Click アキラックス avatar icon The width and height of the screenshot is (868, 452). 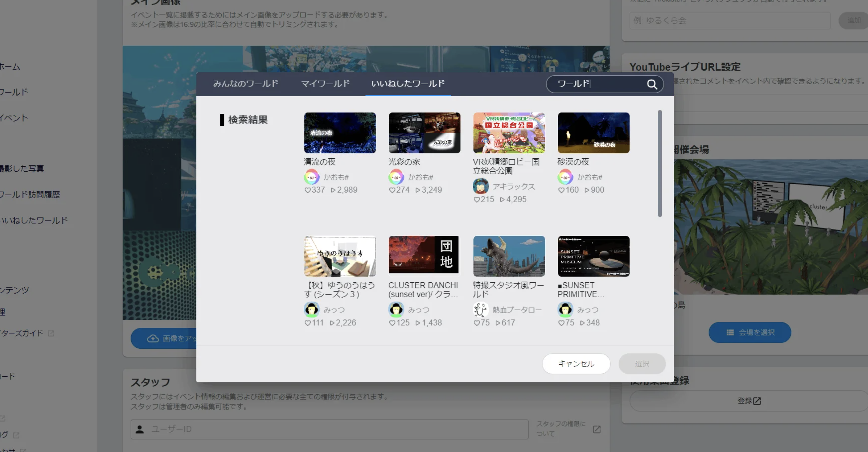(x=481, y=186)
